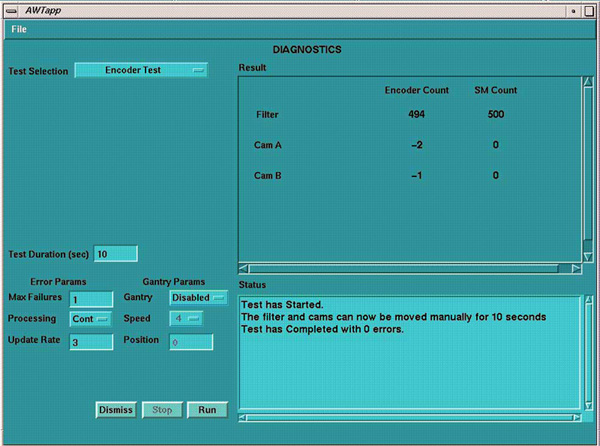The image size is (600, 446).
Task: Click the Result panel scroll left arrow
Action: point(243,269)
